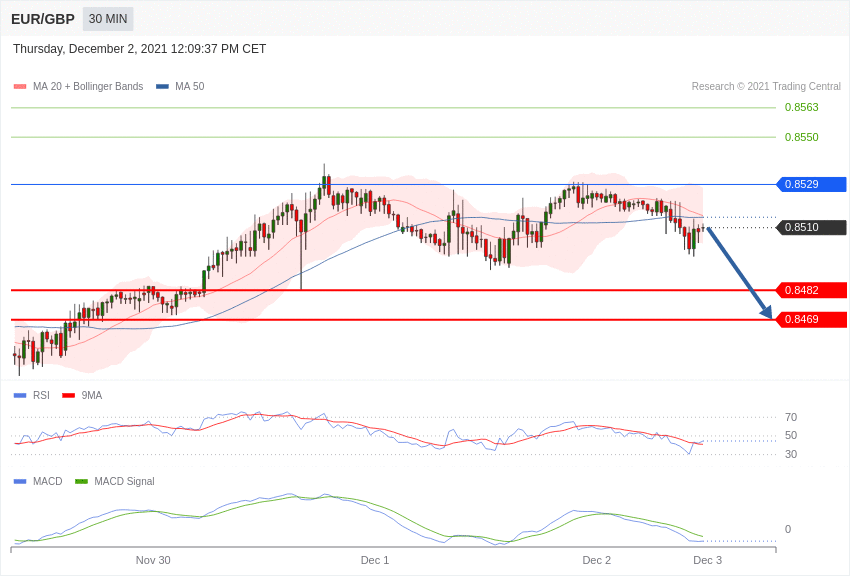Click the 9MA legend label
The width and height of the screenshot is (850, 576).
pos(92,396)
